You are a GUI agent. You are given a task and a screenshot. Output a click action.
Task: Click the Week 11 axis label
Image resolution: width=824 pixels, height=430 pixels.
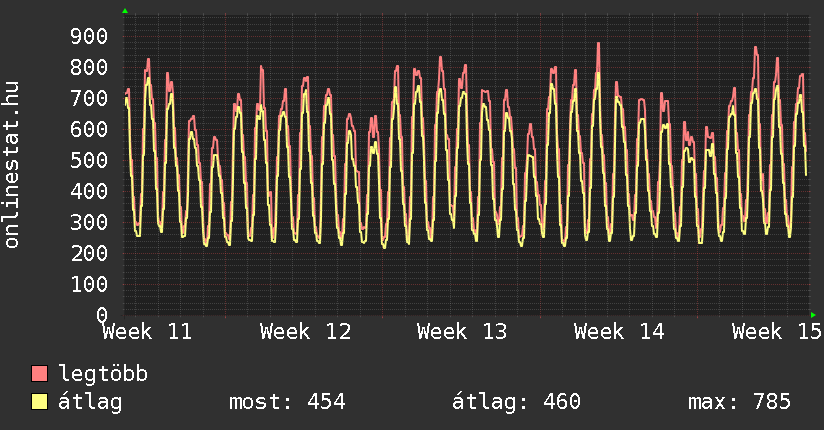coord(147,332)
